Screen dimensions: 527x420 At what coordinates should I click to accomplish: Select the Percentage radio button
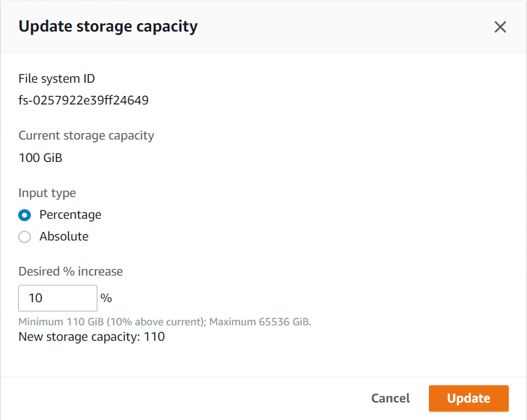[x=25, y=215]
